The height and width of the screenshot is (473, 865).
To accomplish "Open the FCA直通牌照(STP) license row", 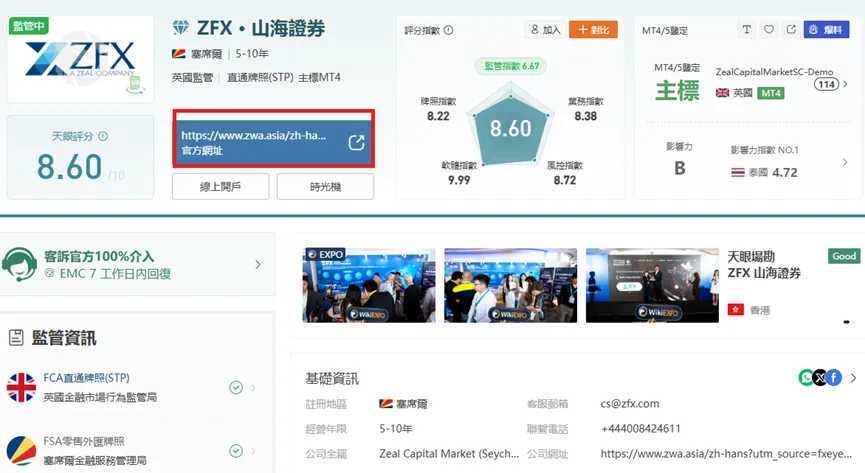I will tap(132, 387).
